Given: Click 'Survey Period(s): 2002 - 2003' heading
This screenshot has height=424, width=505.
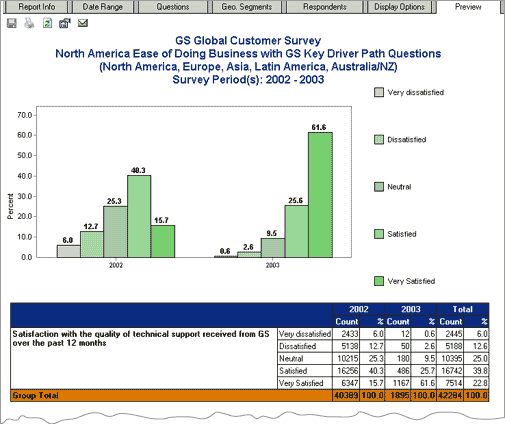Looking at the screenshot, I should tap(248, 80).
